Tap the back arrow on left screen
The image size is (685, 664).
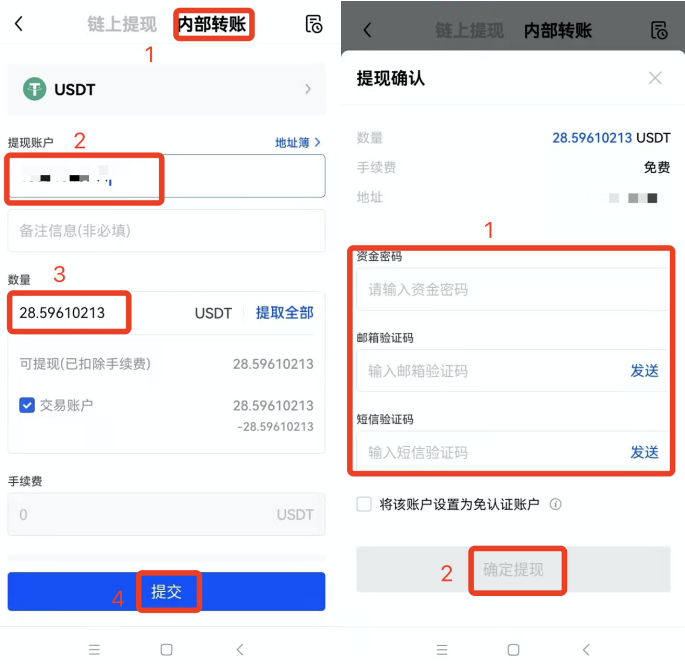(x=19, y=24)
